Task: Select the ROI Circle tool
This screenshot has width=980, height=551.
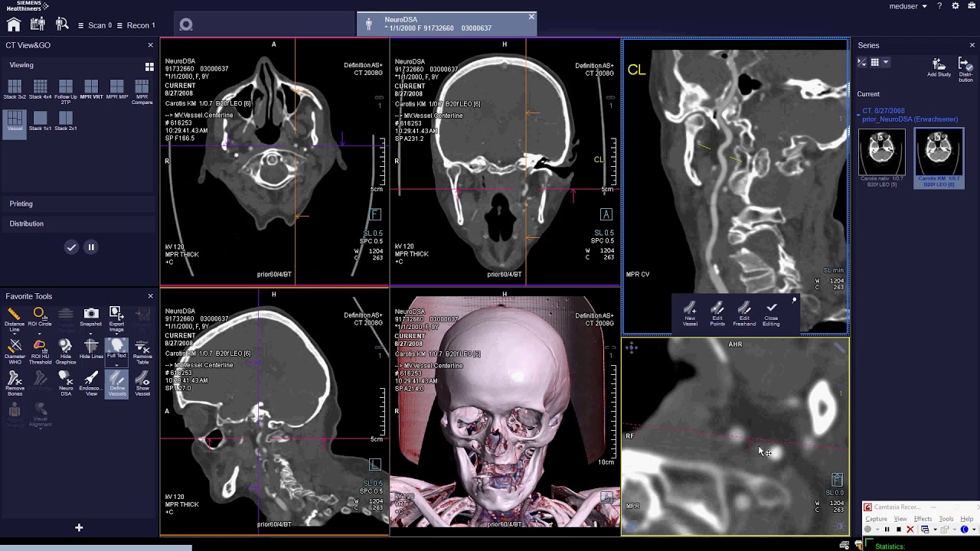Action: click(40, 318)
